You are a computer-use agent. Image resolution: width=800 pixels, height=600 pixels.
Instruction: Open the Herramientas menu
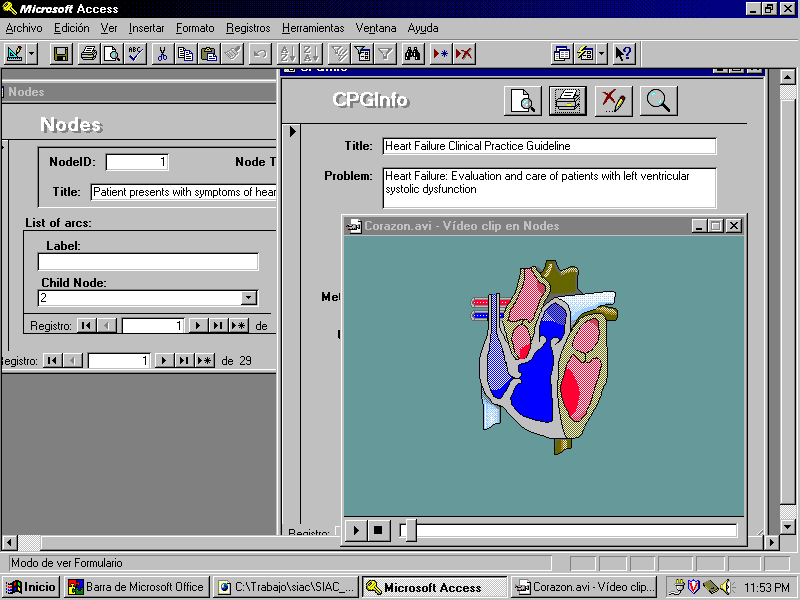pos(312,28)
